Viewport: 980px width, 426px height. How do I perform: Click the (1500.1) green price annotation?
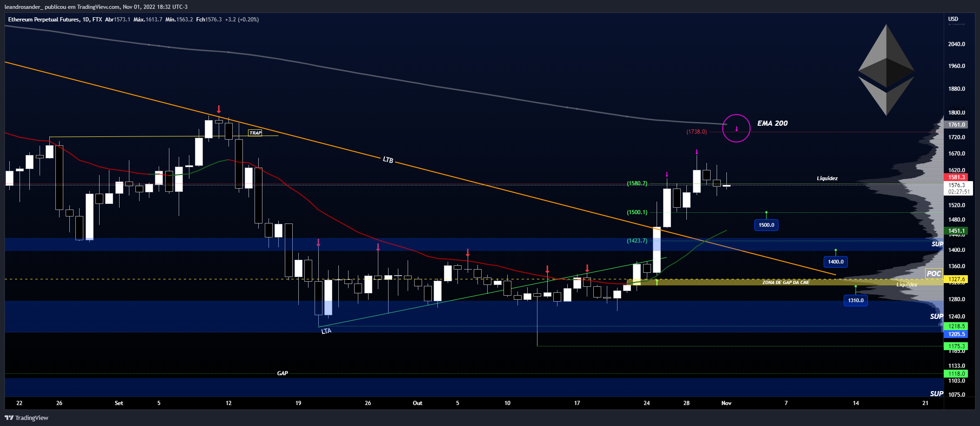pyautogui.click(x=637, y=212)
